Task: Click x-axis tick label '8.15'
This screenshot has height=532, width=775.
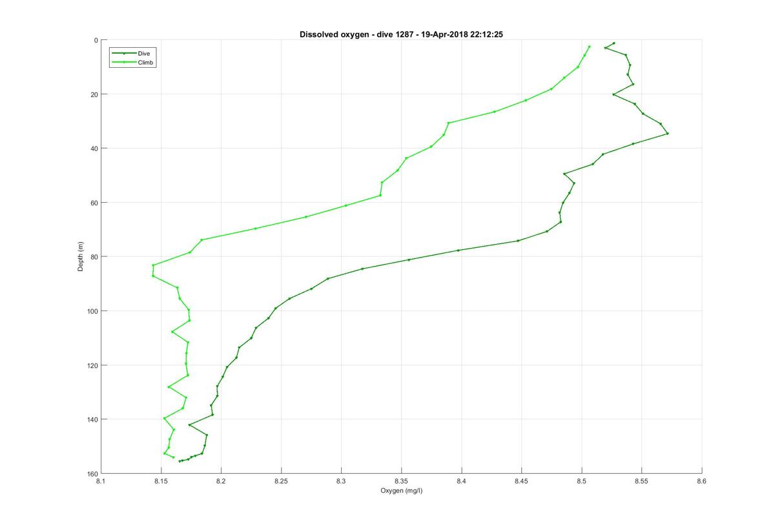Action: pos(161,481)
